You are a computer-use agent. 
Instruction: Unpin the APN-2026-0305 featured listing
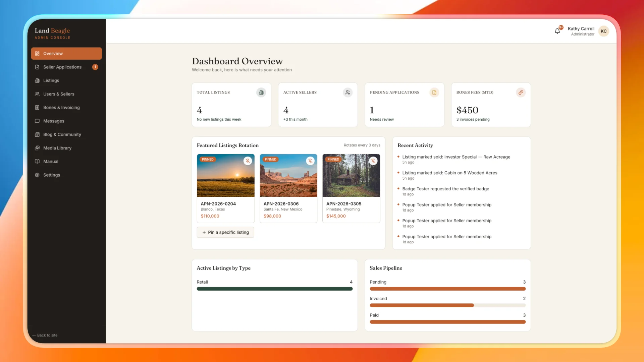pyautogui.click(x=373, y=161)
